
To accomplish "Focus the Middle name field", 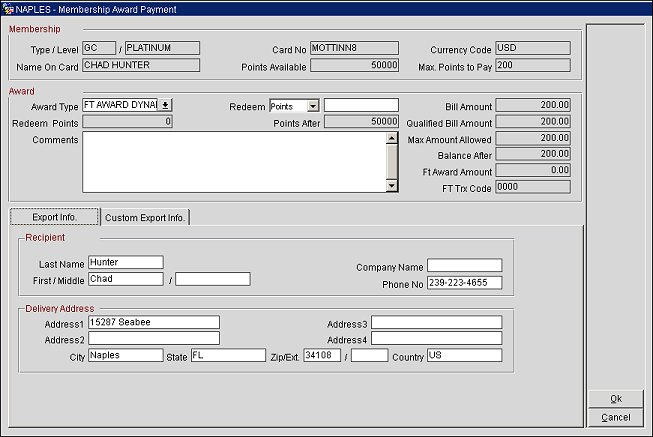I will point(212,279).
